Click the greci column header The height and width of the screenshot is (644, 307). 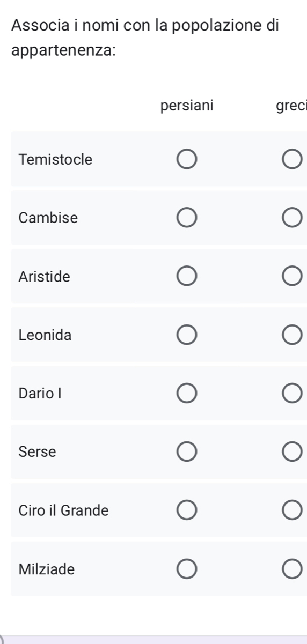(x=291, y=106)
